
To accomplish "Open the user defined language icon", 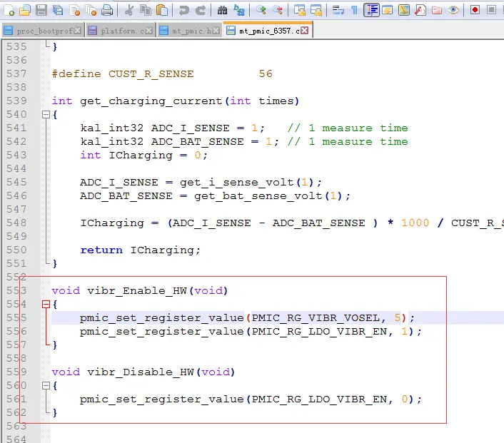I will click(x=388, y=10).
